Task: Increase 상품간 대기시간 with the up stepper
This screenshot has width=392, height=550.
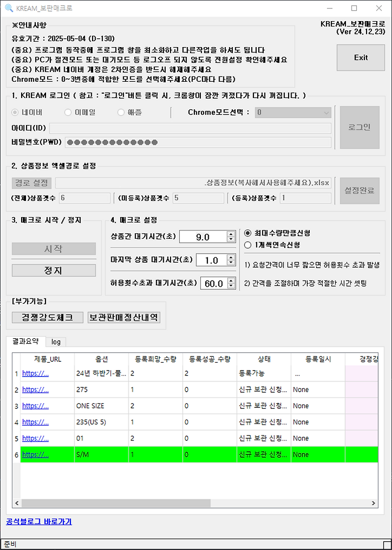Action: click(230, 233)
